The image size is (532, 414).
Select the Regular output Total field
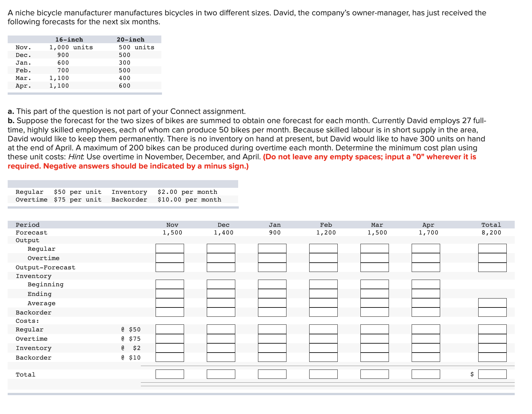click(x=492, y=249)
